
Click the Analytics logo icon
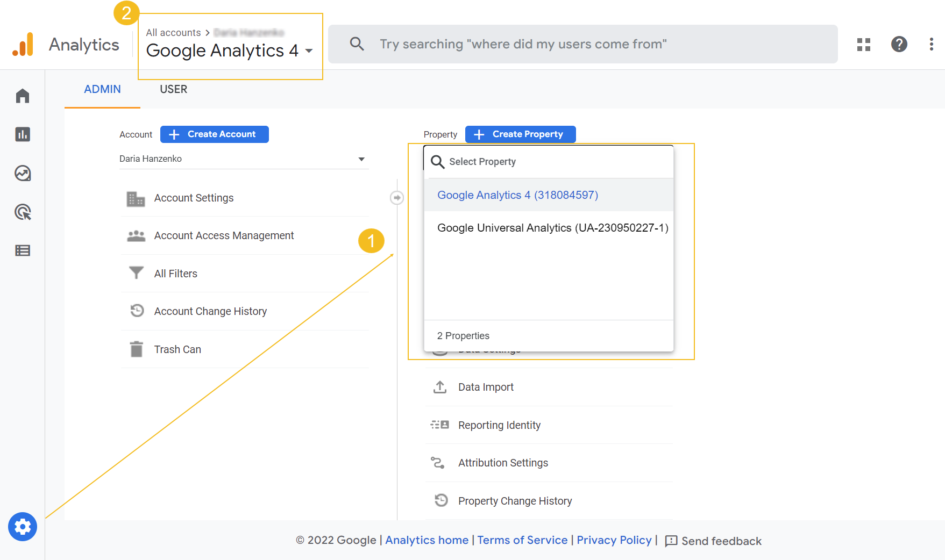coord(23,44)
